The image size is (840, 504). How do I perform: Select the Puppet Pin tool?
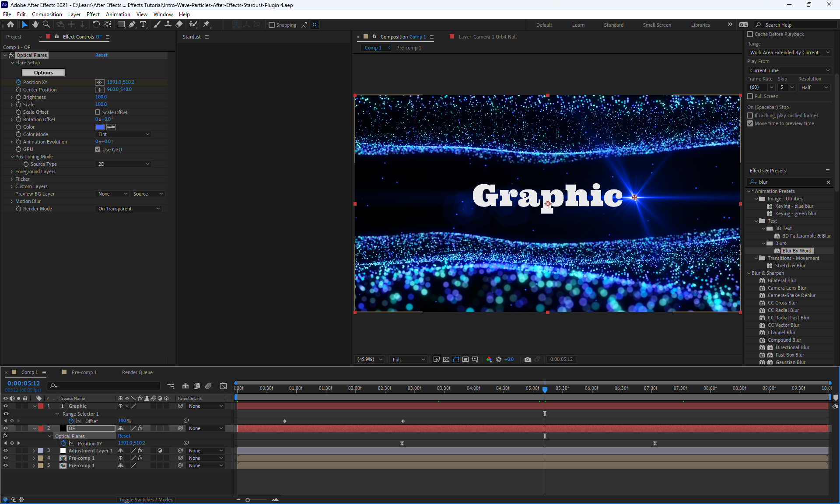pyautogui.click(x=206, y=24)
